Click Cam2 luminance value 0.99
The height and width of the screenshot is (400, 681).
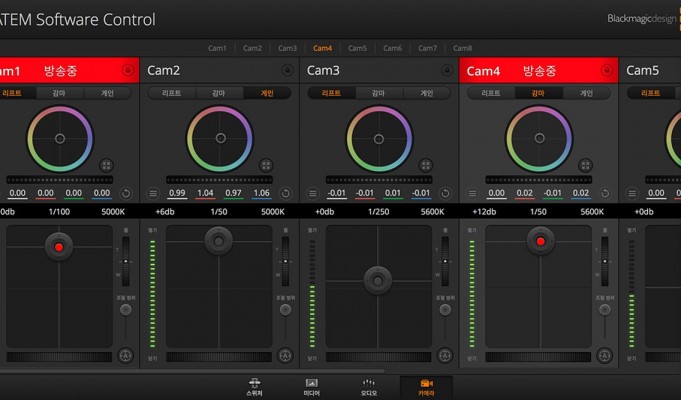(x=177, y=193)
